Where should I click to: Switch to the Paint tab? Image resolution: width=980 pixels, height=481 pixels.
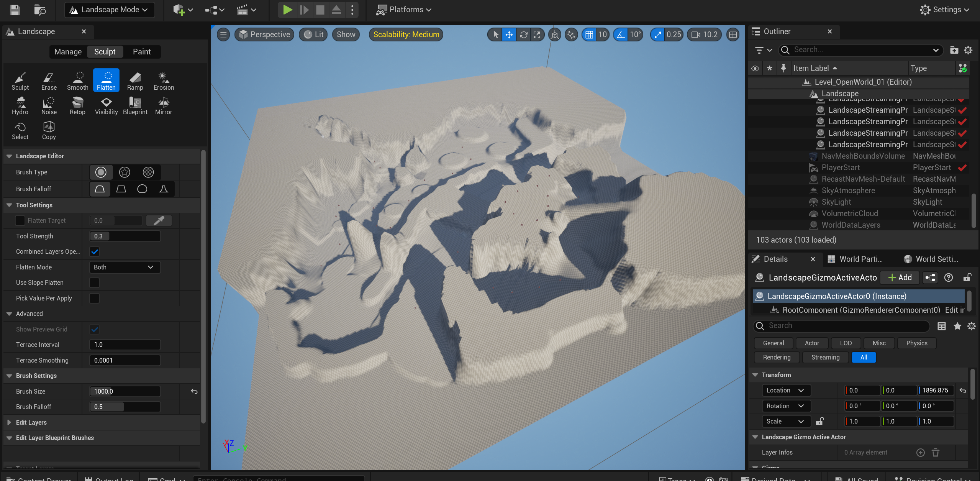click(142, 52)
